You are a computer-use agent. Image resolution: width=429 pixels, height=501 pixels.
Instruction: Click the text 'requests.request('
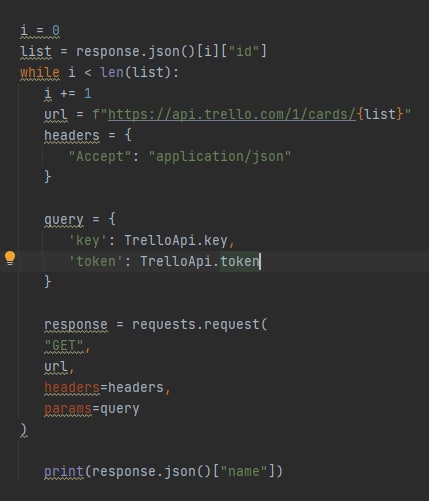(200, 324)
